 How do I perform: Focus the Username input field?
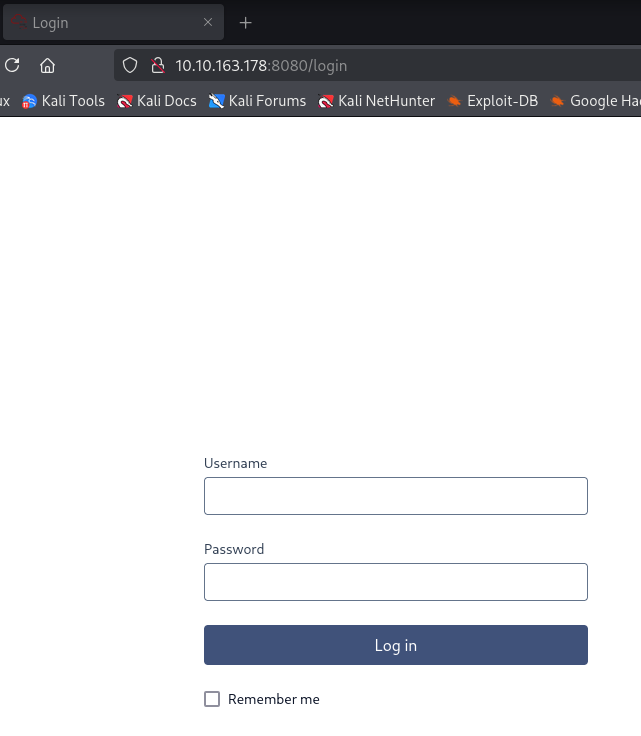click(x=396, y=496)
